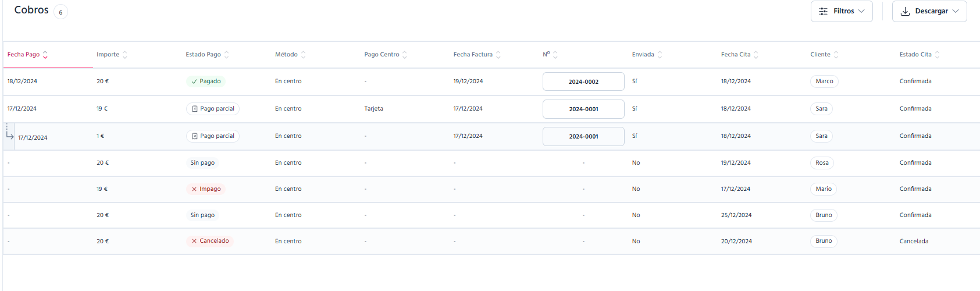This screenshot has width=980, height=291.
Task: Click the Impago status badge
Action: pyautogui.click(x=206, y=189)
